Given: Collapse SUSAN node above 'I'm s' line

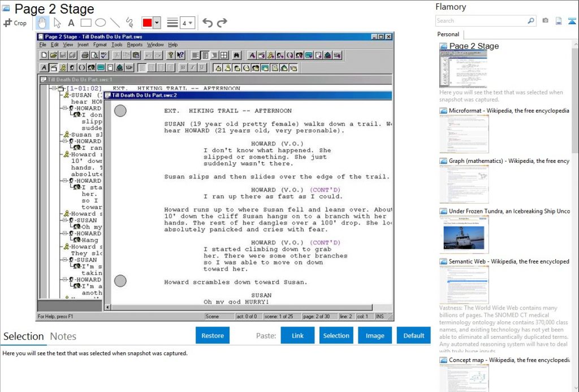Looking at the screenshot, I should pyautogui.click(x=65, y=260).
